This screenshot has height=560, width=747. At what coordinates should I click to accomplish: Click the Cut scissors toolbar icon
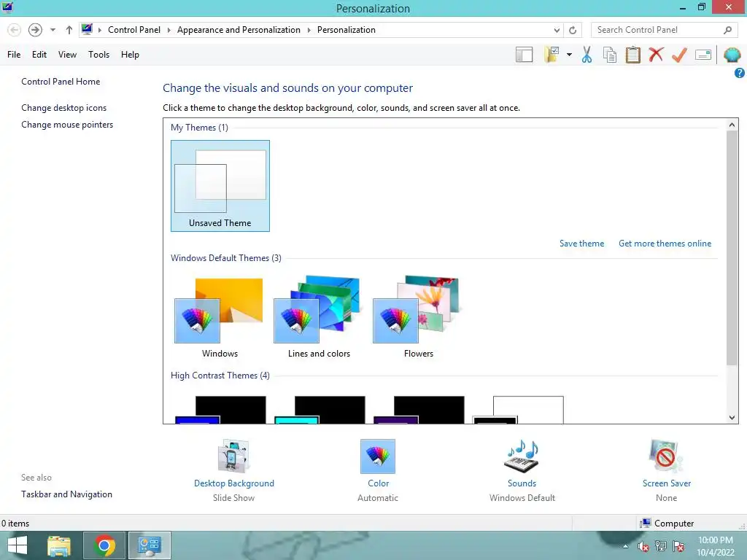coord(587,55)
